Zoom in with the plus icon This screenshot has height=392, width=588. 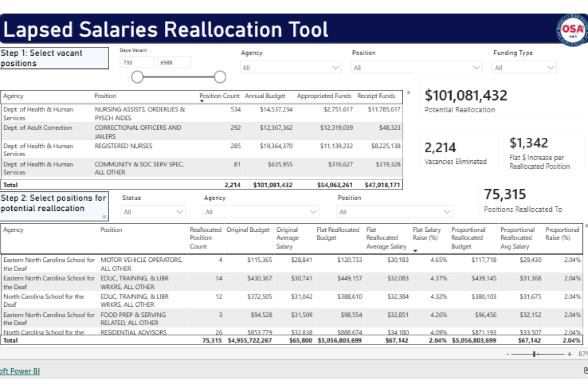coord(569,354)
